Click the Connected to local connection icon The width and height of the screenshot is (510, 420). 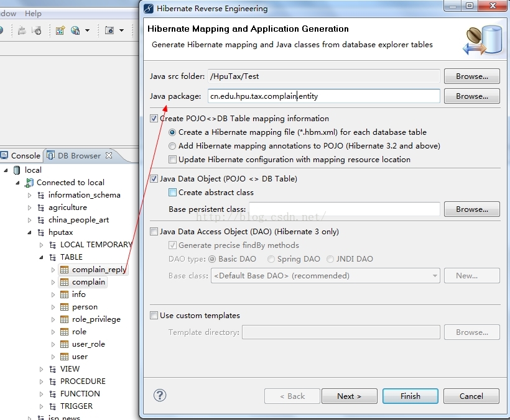click(x=29, y=183)
